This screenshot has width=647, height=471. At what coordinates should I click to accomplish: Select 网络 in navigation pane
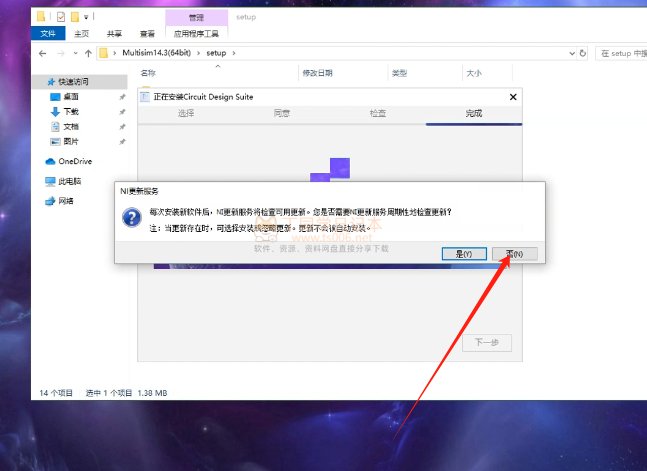pyautogui.click(x=66, y=201)
